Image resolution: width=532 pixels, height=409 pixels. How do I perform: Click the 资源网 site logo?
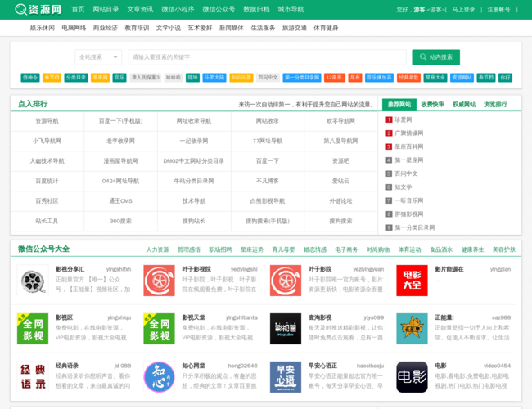coord(38,10)
